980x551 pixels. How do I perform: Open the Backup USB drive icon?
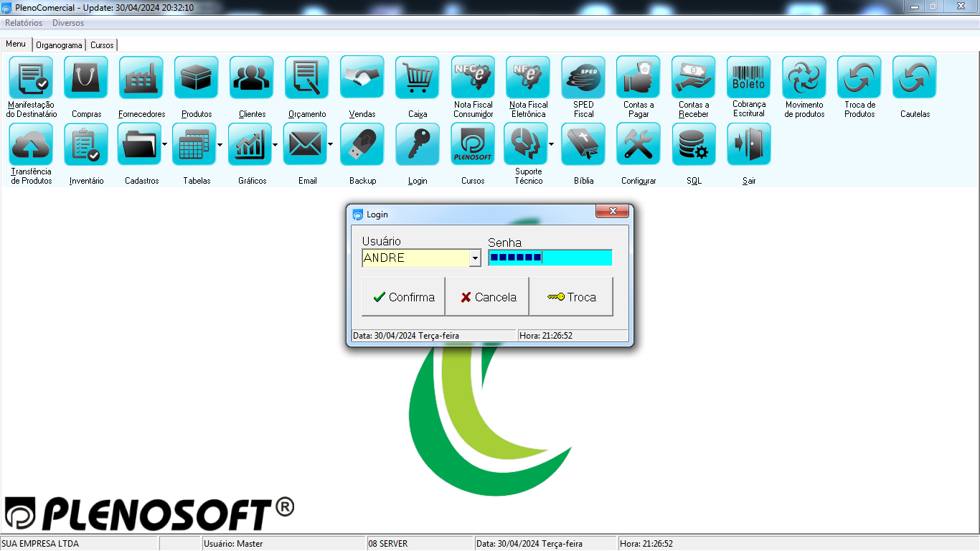(x=362, y=144)
